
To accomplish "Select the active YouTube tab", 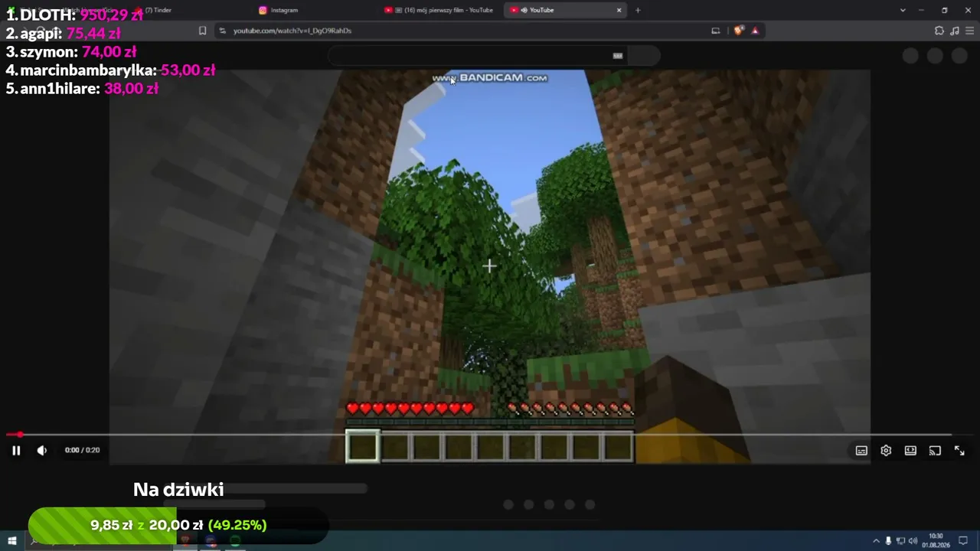I will (x=559, y=10).
